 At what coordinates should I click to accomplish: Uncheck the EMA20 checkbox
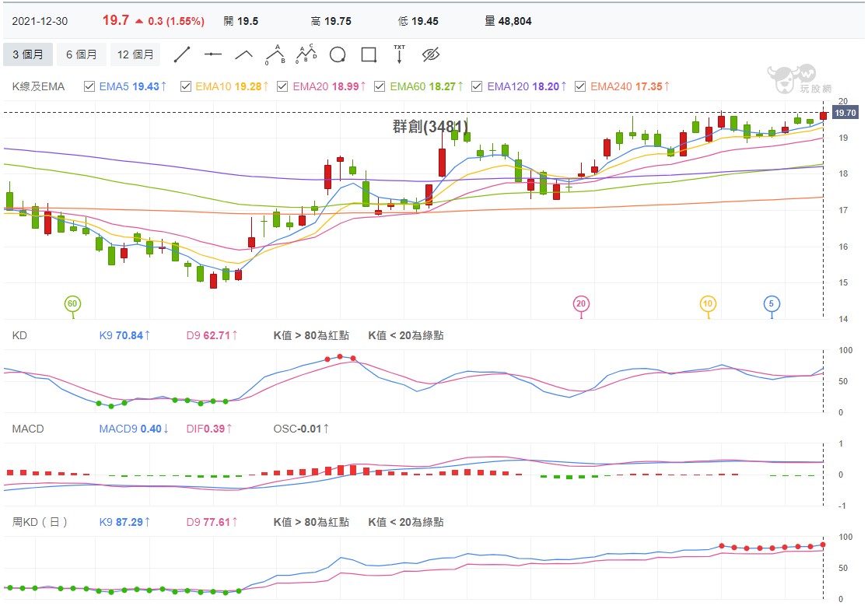(282, 86)
